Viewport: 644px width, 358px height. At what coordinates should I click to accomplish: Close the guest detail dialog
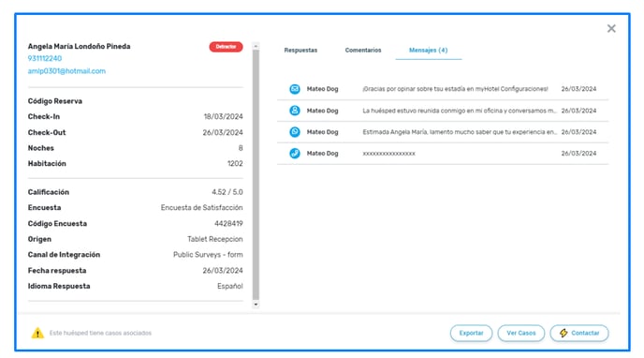pos(611,28)
